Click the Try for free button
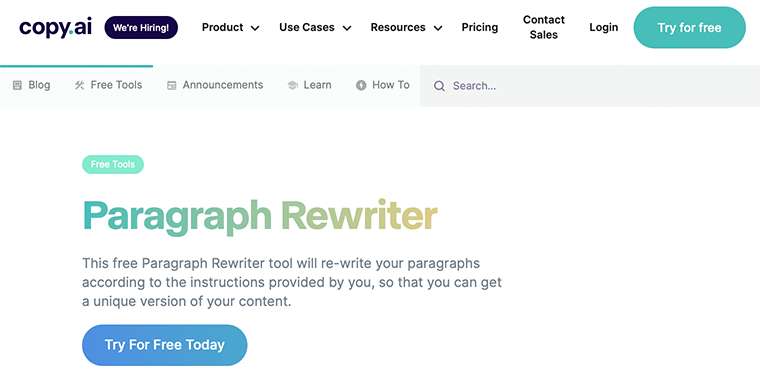Screen dimensions: 760x383 pos(689,28)
